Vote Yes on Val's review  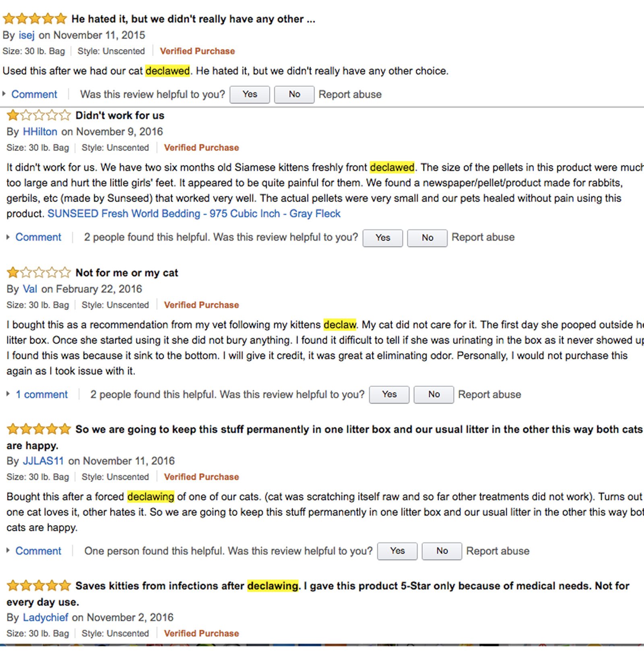[x=389, y=394]
